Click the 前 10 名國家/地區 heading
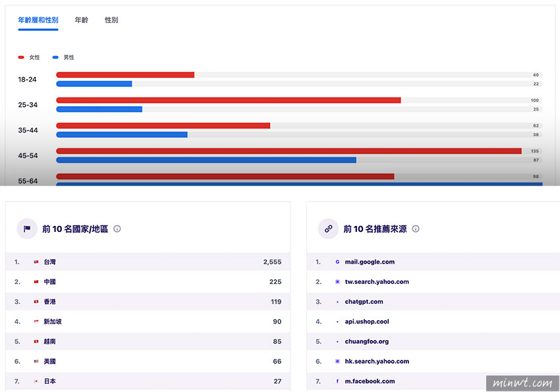Screen dimensions: 560x392 tap(75, 229)
